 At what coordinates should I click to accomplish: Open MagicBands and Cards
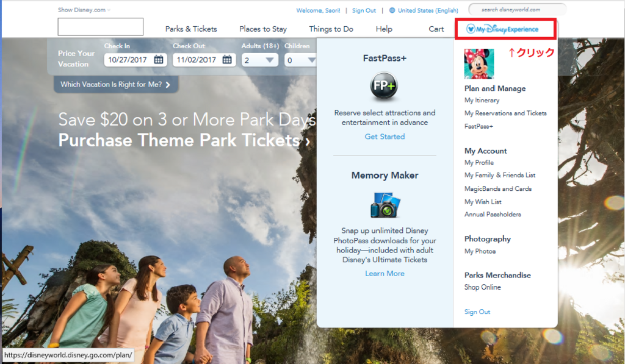click(498, 189)
